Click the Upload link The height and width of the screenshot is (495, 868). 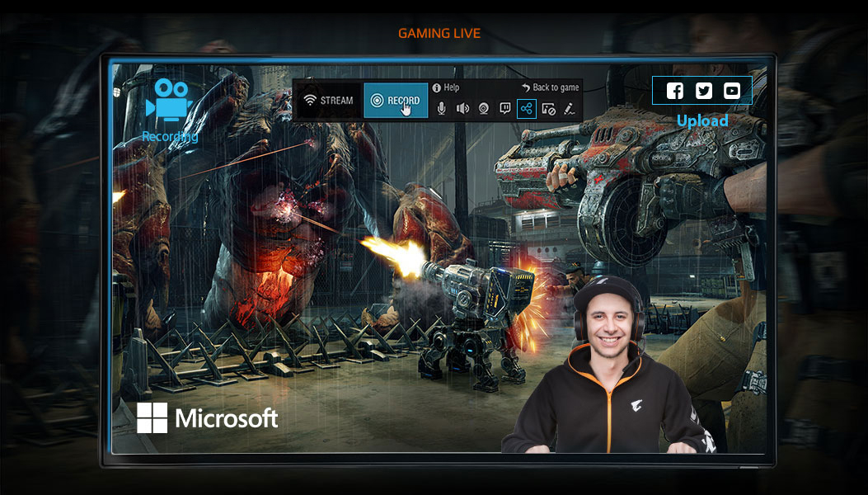point(702,120)
